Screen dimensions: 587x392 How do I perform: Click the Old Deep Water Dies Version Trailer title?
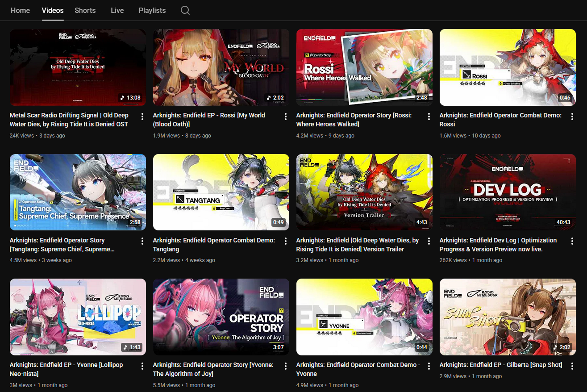coord(358,245)
